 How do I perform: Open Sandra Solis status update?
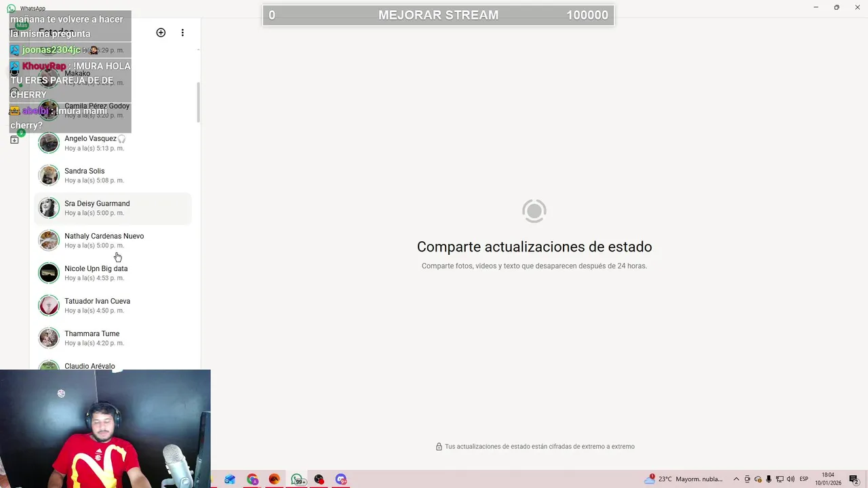tap(113, 176)
